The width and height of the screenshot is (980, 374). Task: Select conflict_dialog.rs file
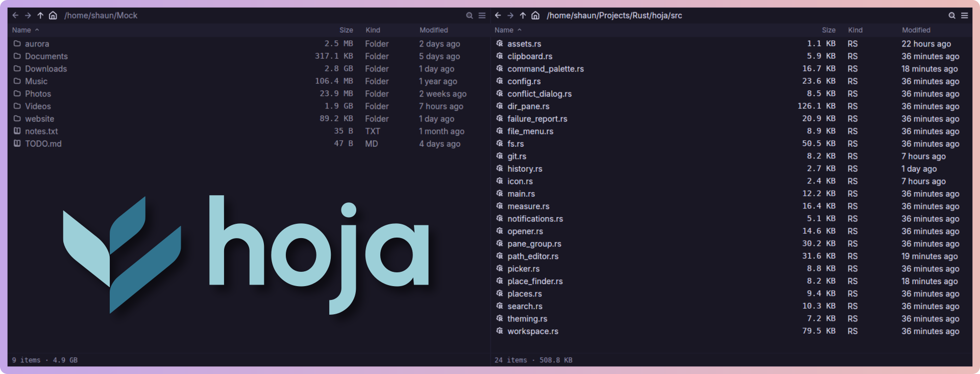point(731,93)
